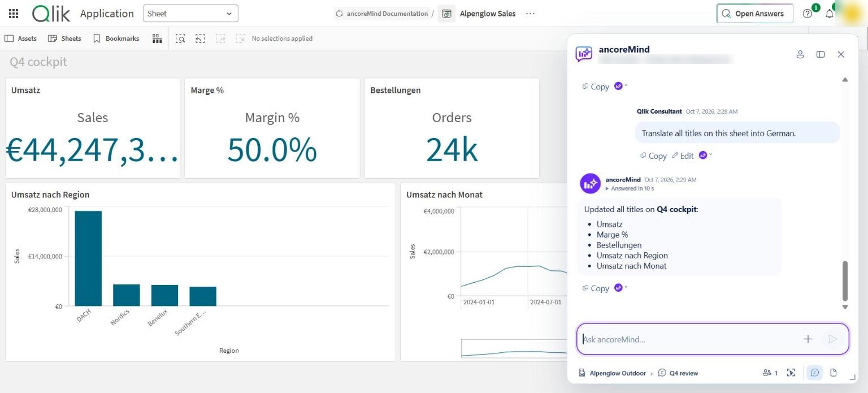Click the Alpenglow Sales app icon
This screenshot has height=393, width=868.
click(446, 14)
